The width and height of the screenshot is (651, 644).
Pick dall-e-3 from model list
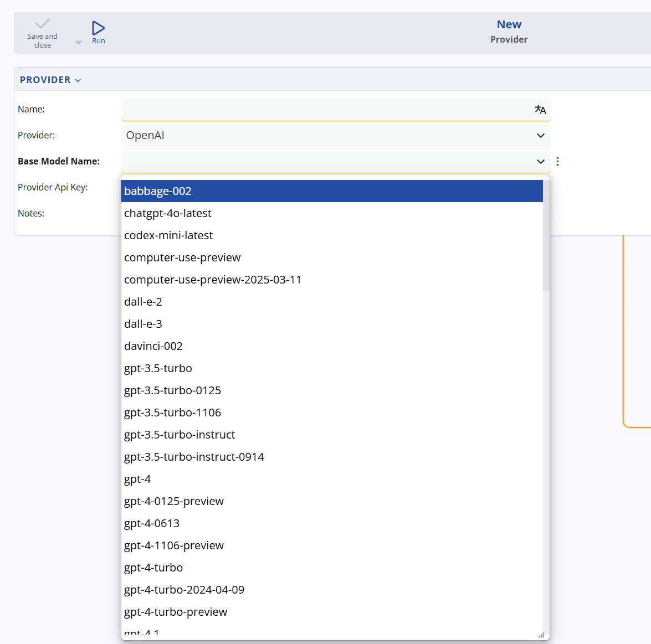tap(332, 324)
